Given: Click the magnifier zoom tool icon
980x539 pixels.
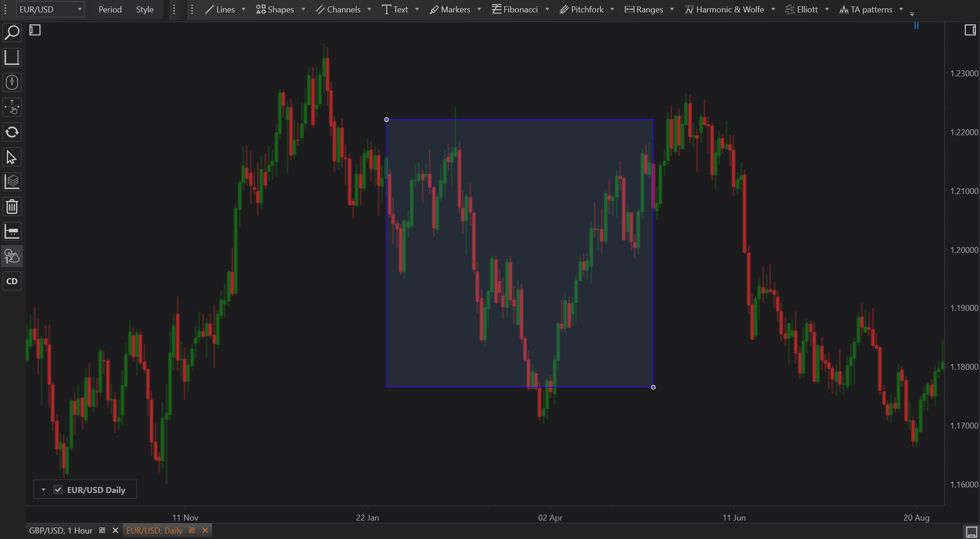Looking at the screenshot, I should click(12, 33).
